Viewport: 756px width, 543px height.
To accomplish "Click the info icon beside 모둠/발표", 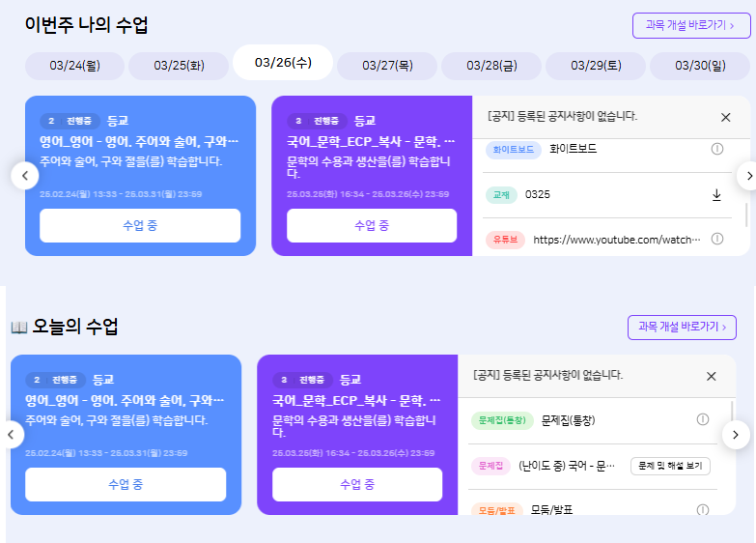I will tap(703, 509).
